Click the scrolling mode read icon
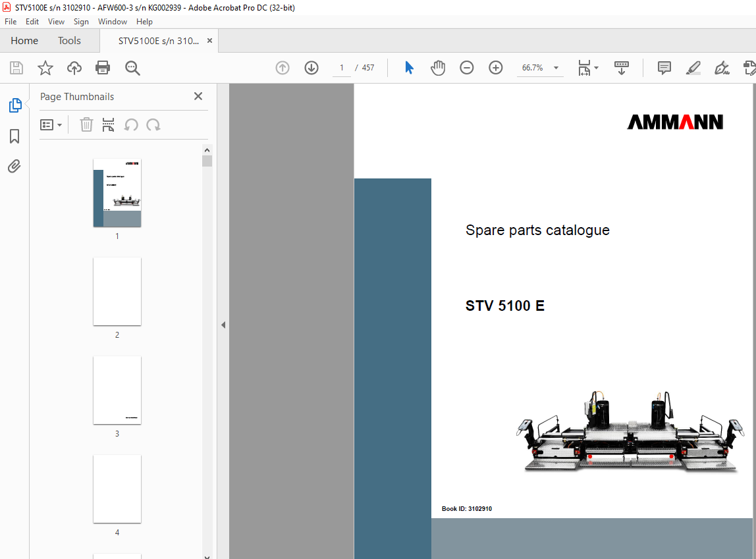 click(622, 68)
